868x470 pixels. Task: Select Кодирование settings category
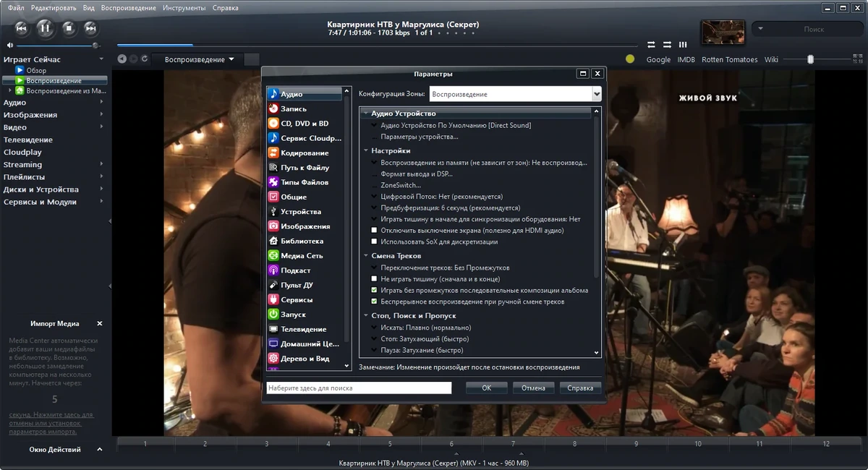[304, 153]
